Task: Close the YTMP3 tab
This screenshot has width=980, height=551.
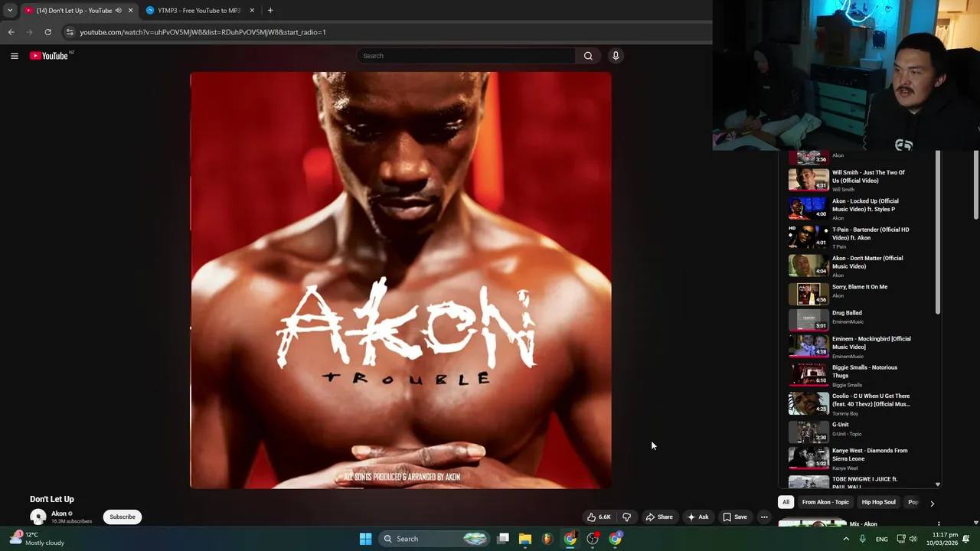Action: (252, 11)
